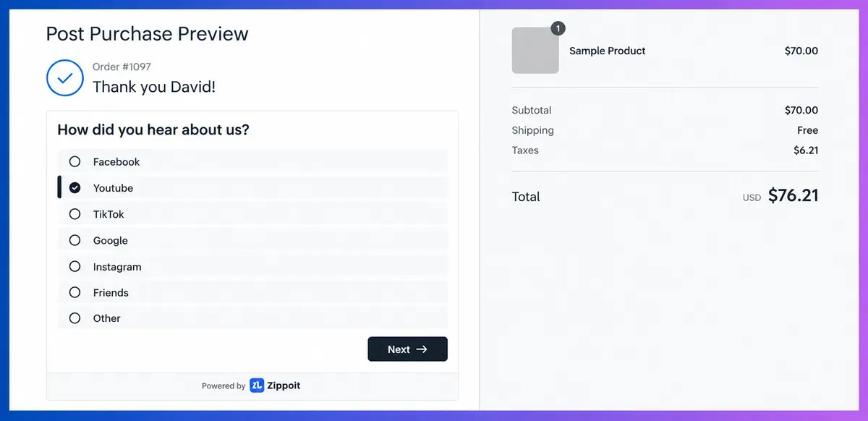Click the Zippoit logo icon
Image resolution: width=868 pixels, height=421 pixels.
tap(257, 386)
